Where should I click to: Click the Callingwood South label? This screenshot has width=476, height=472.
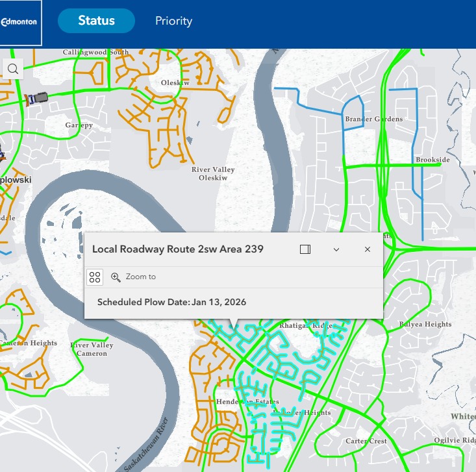click(x=95, y=52)
